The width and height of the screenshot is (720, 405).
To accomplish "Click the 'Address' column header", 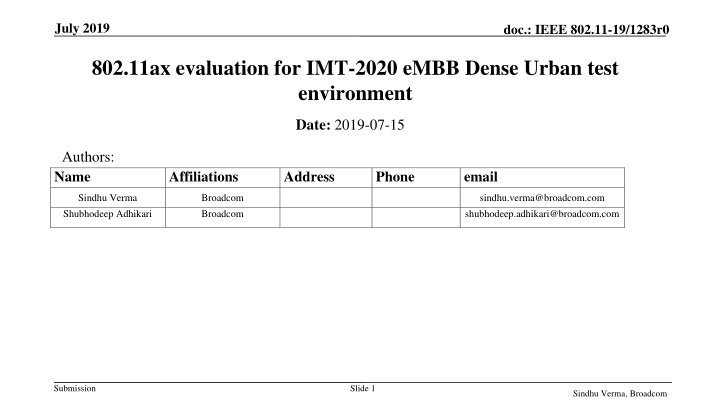I will [326, 177].
